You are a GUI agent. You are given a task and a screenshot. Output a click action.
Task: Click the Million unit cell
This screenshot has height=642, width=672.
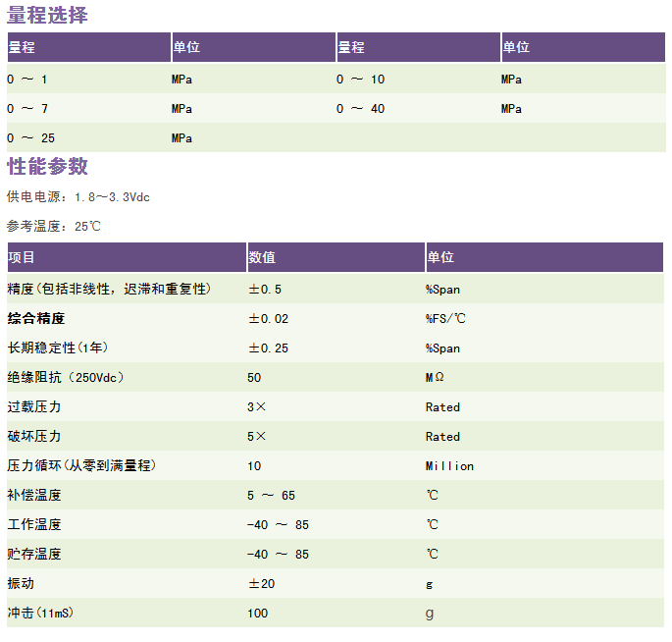click(x=449, y=466)
